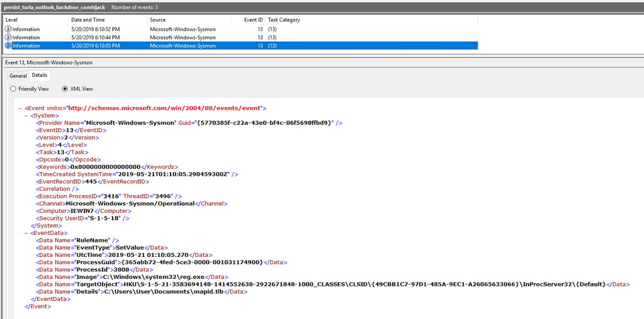The width and height of the screenshot is (644, 319).
Task: Sort events by the Level column header
Action: click(35, 20)
